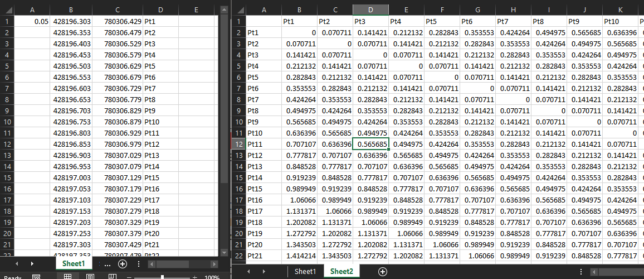Screen dimensions: 644x279
Task: Click the previous-sheet arrow in the left window
Action: pyautogui.click(x=17, y=264)
